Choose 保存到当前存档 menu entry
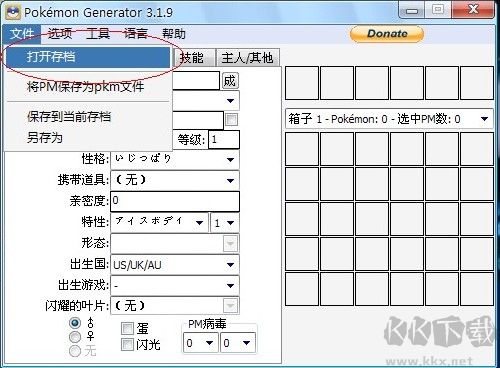500x368 pixels. pos(87,117)
